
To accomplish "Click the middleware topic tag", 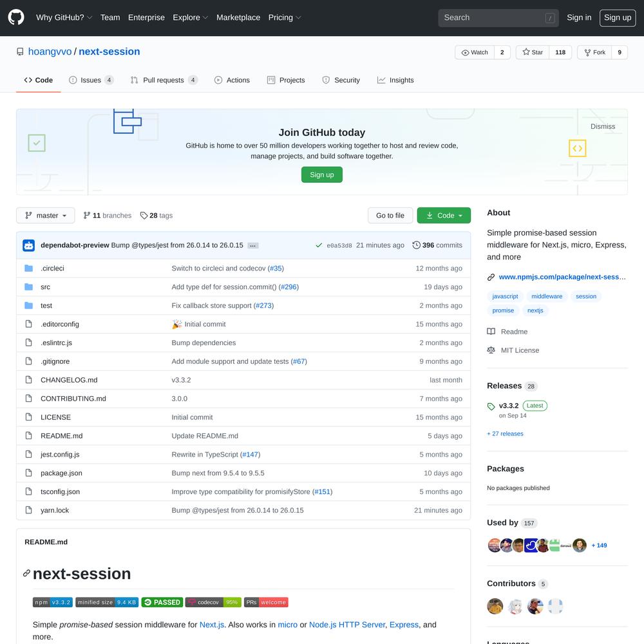I will pos(547,296).
